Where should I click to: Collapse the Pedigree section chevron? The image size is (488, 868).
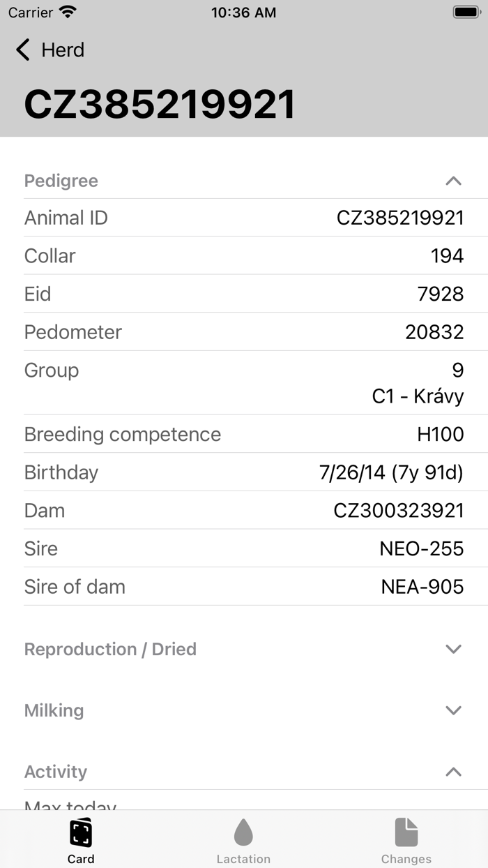pyautogui.click(x=453, y=181)
